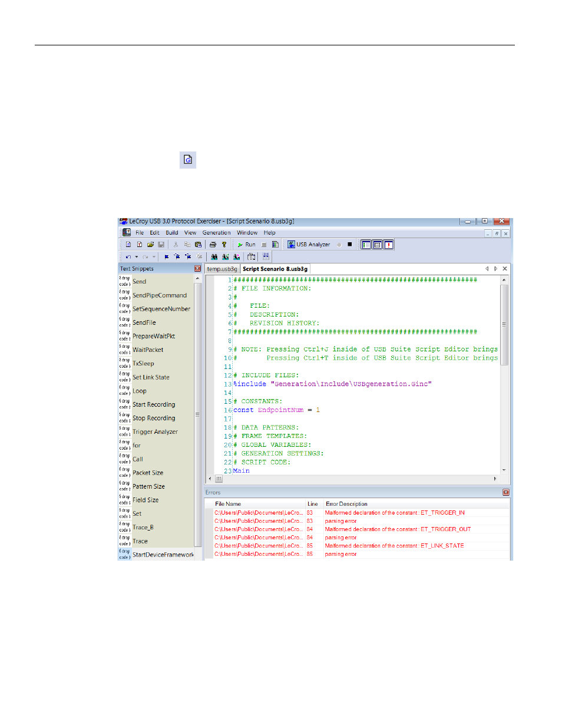Select the Set Link State snippet
The height and width of the screenshot is (728, 562).
151,377
